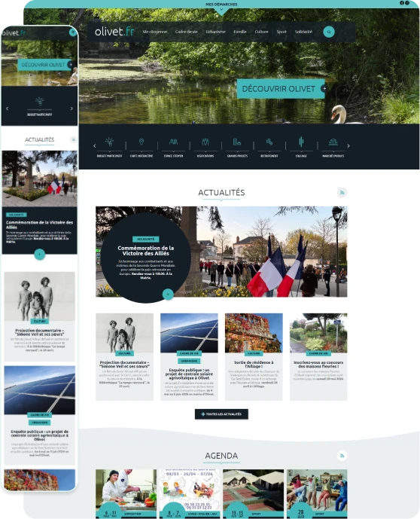This screenshot has height=519, width=420.
Task: Click the red ivy building thumbnail in desktop news
Action: (254, 333)
